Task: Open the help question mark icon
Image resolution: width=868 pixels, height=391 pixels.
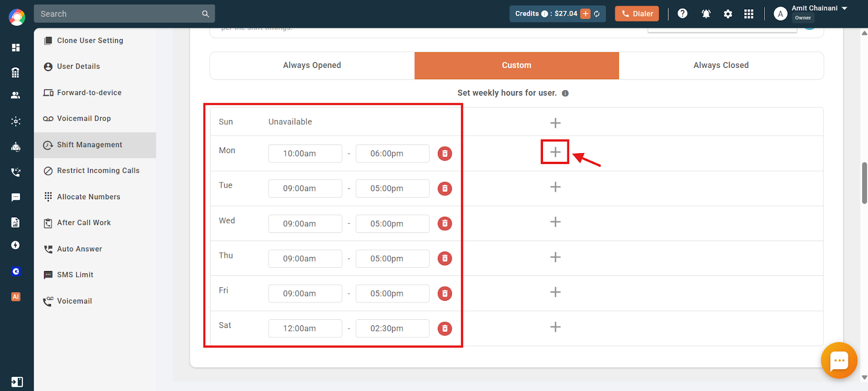Action: 682,14
